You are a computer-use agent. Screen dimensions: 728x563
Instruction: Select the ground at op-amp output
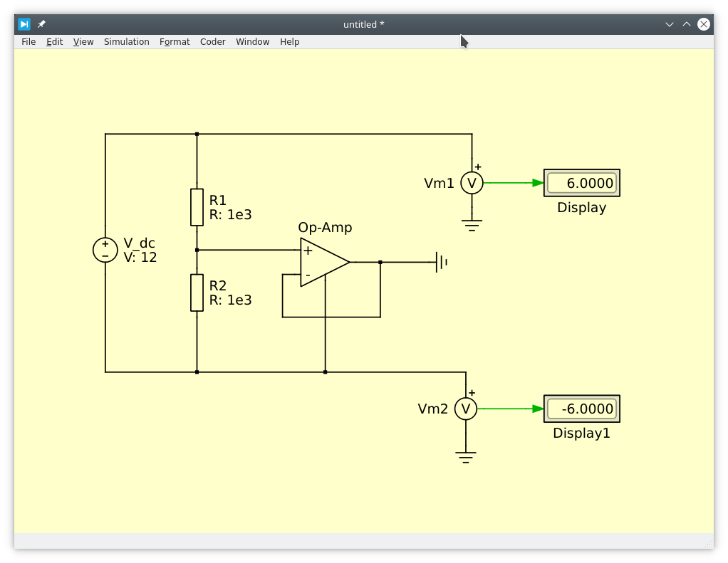click(x=441, y=263)
